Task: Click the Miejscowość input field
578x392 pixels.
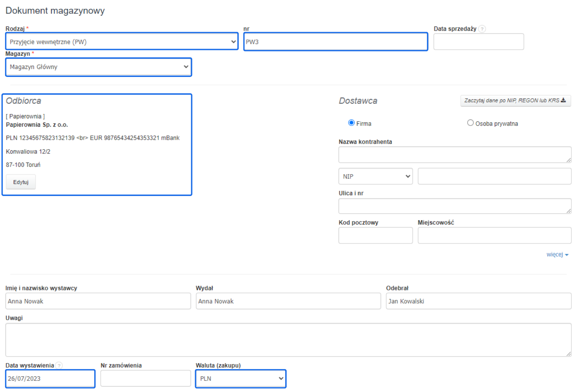Action: click(494, 236)
